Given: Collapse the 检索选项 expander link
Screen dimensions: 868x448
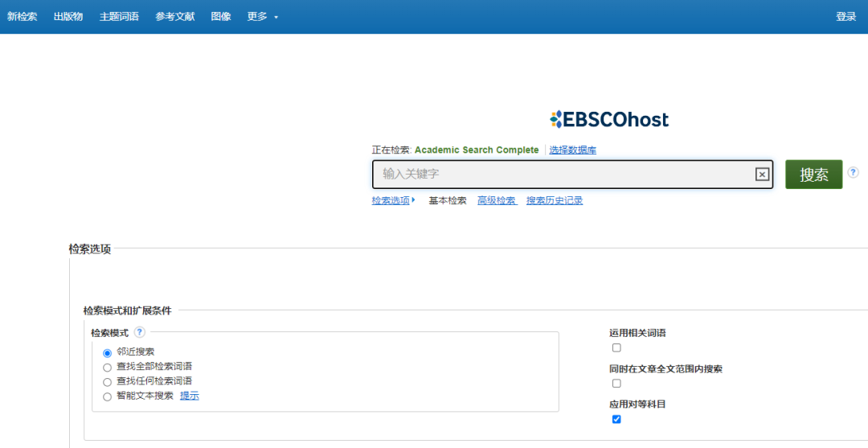Looking at the screenshot, I should coord(393,201).
